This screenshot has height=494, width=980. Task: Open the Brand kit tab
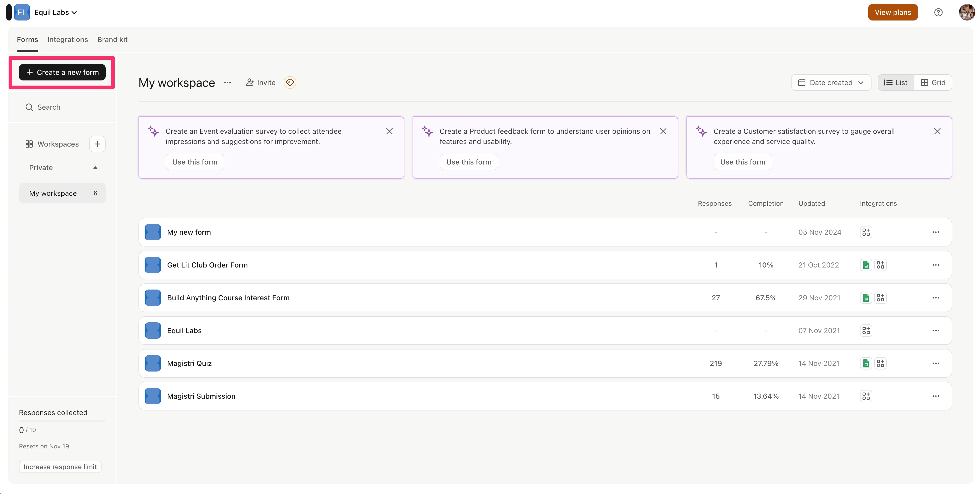(x=112, y=39)
